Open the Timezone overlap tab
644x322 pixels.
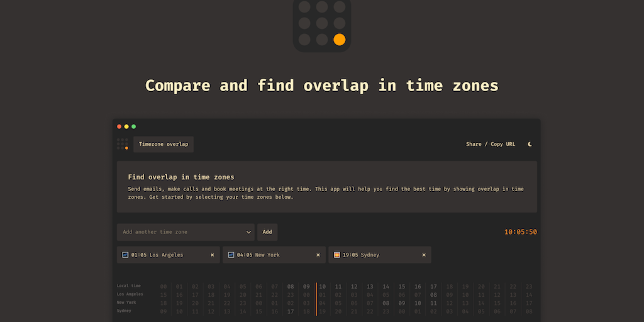pyautogui.click(x=164, y=144)
